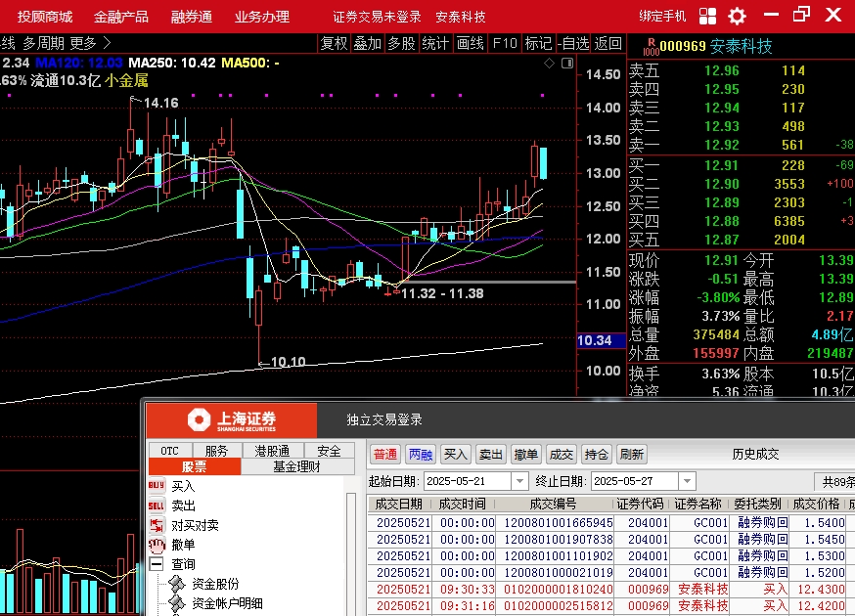Sort by 成交时间 column header
Screen dimensions: 855x616
[x=463, y=505]
